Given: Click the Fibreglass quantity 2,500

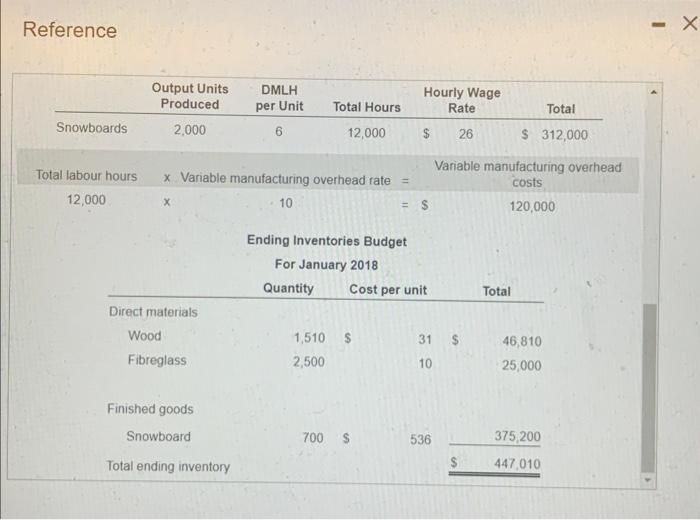Looking at the screenshot, I should [x=309, y=362].
